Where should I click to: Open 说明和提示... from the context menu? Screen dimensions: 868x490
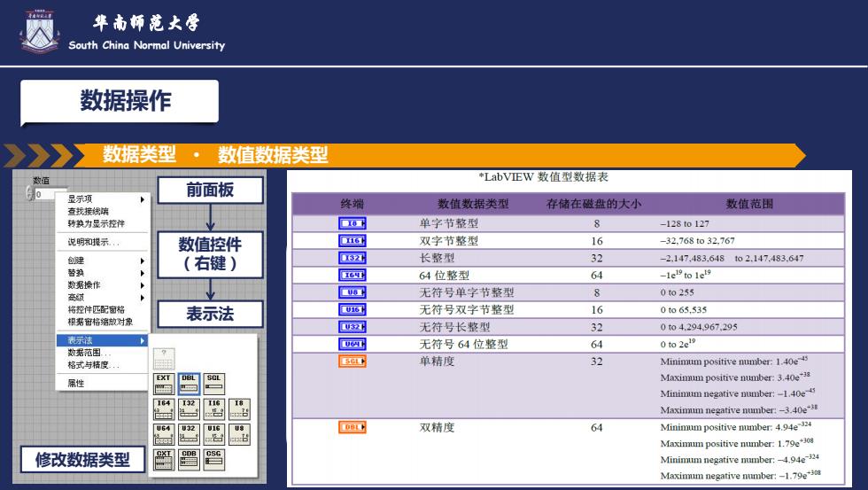coord(103,242)
